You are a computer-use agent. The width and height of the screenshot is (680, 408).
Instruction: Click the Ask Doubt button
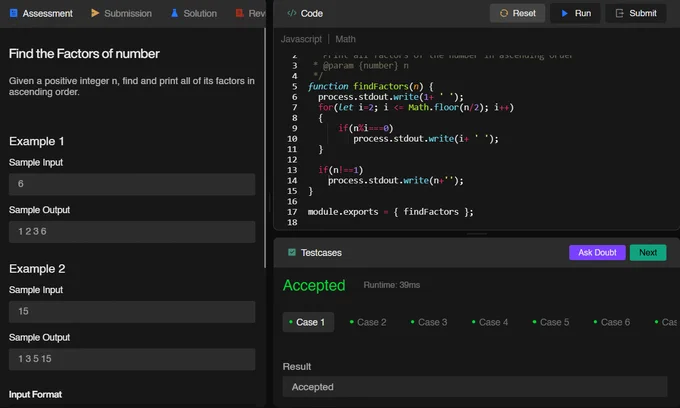(597, 252)
